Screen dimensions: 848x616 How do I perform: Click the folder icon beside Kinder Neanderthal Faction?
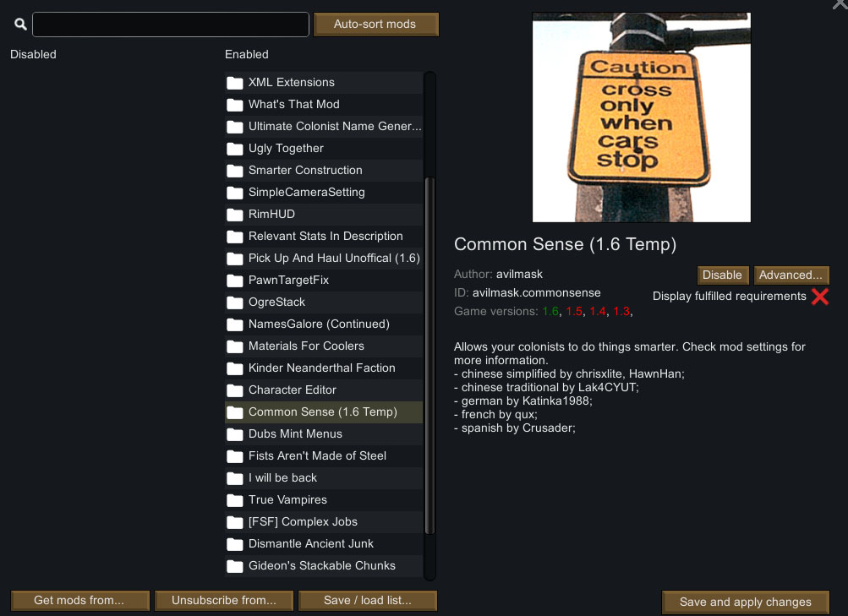[235, 368]
